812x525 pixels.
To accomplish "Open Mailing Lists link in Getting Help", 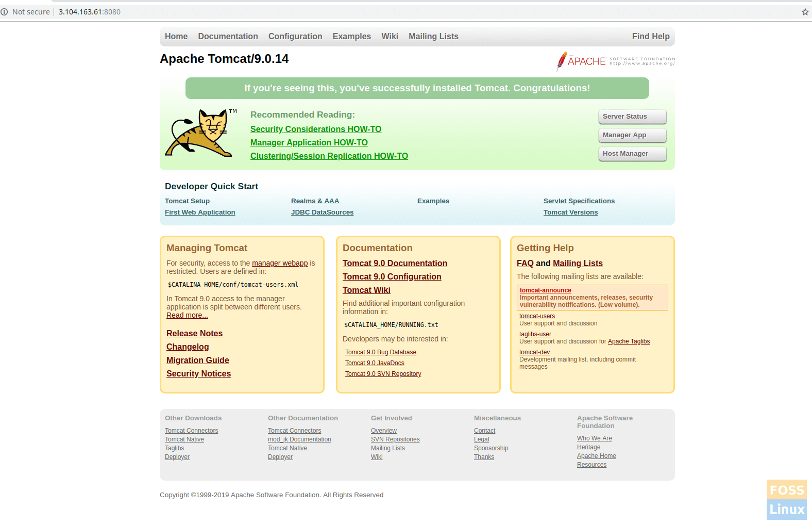I will point(578,264).
